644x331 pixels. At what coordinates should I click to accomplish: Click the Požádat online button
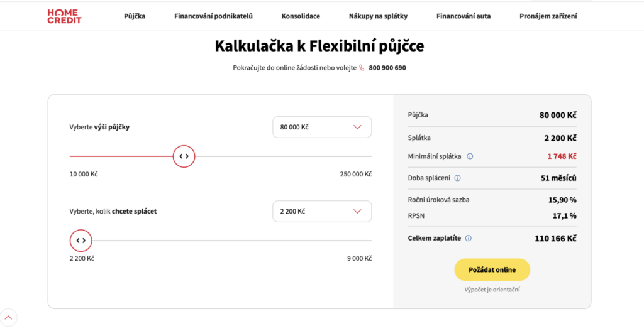point(492,270)
